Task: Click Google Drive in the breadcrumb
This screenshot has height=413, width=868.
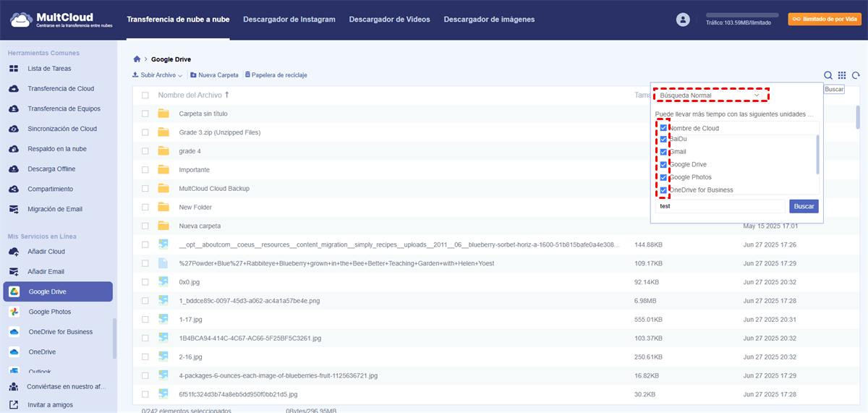Action: point(171,59)
